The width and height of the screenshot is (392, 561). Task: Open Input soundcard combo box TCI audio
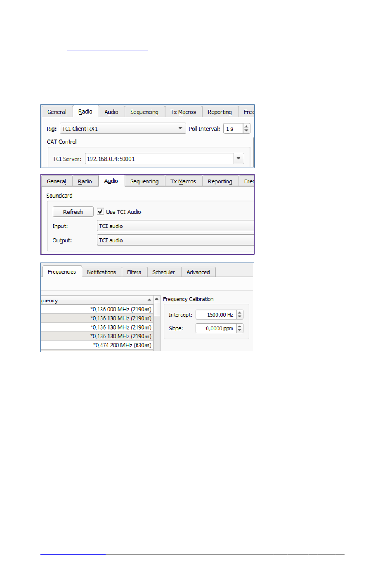[175, 226]
